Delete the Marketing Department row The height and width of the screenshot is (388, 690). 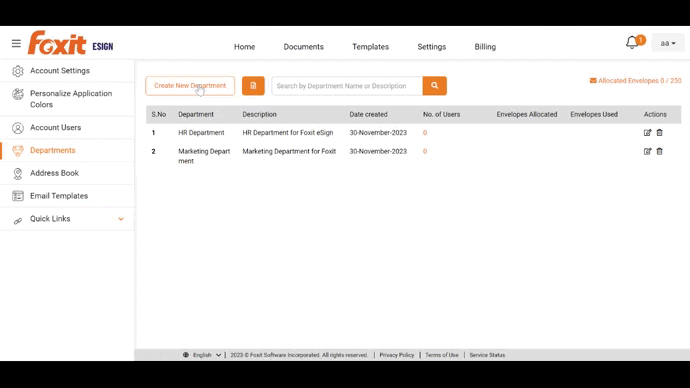(659, 151)
